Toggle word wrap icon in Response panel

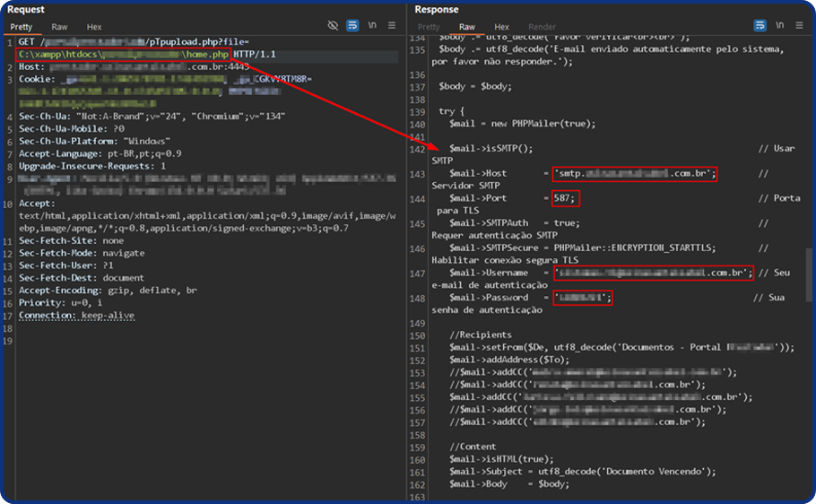point(760,26)
